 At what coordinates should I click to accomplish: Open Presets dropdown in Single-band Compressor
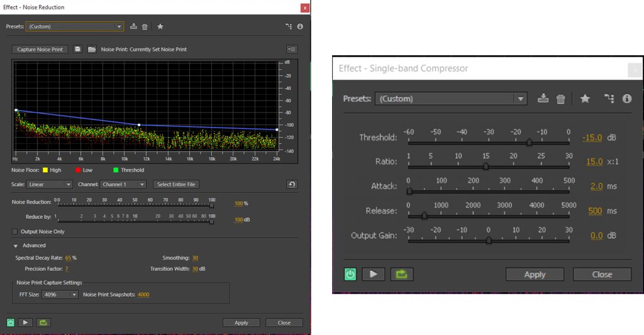(x=450, y=99)
